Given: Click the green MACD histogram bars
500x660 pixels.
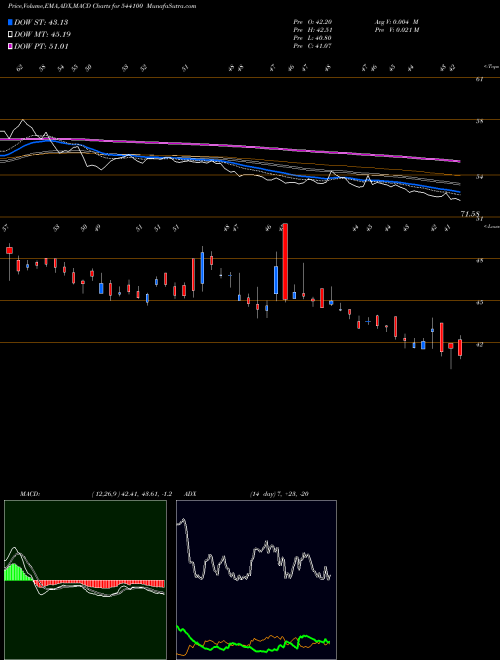Looking at the screenshot, I should click(18, 572).
